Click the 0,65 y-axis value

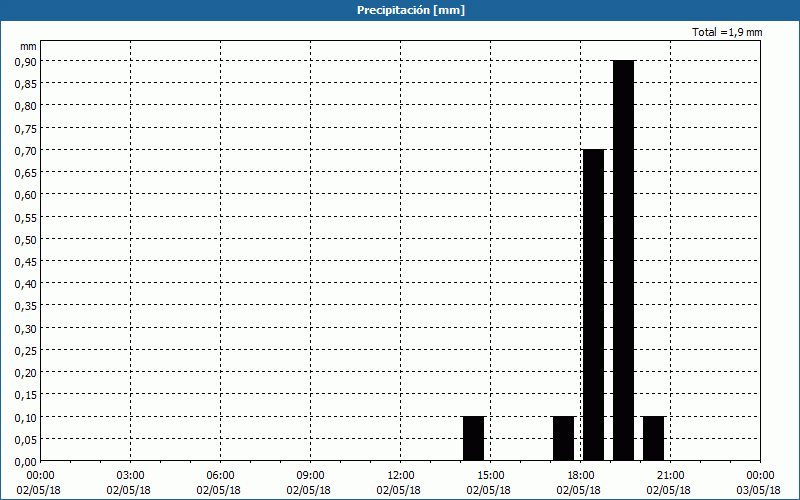[26, 172]
